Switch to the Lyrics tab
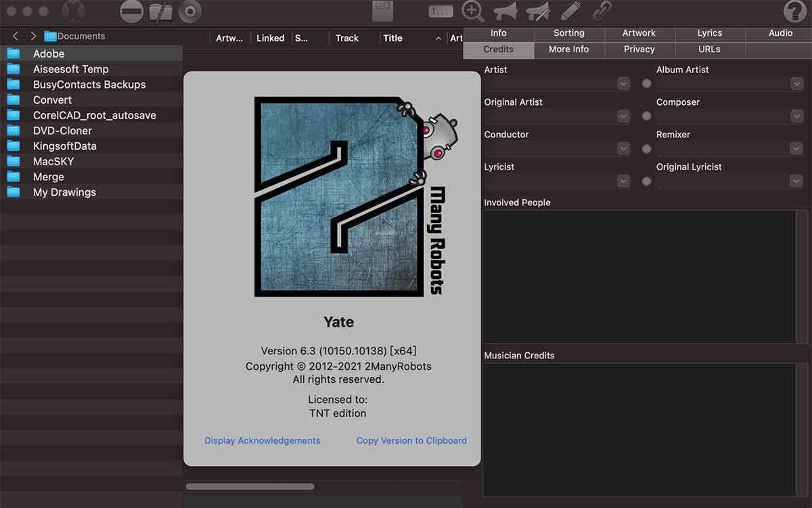This screenshot has width=812, height=508. 709,33
